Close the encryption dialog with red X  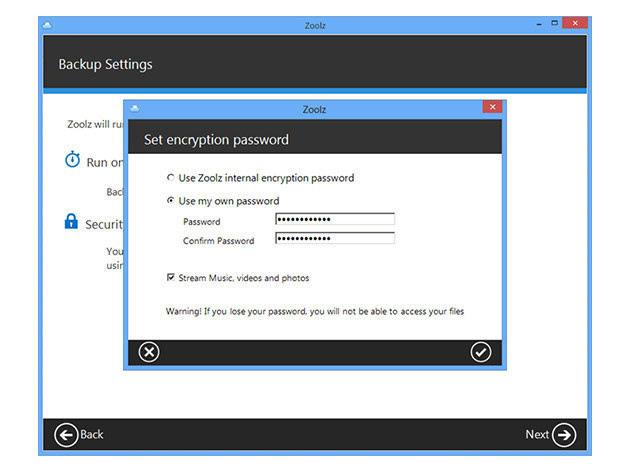pyautogui.click(x=491, y=107)
